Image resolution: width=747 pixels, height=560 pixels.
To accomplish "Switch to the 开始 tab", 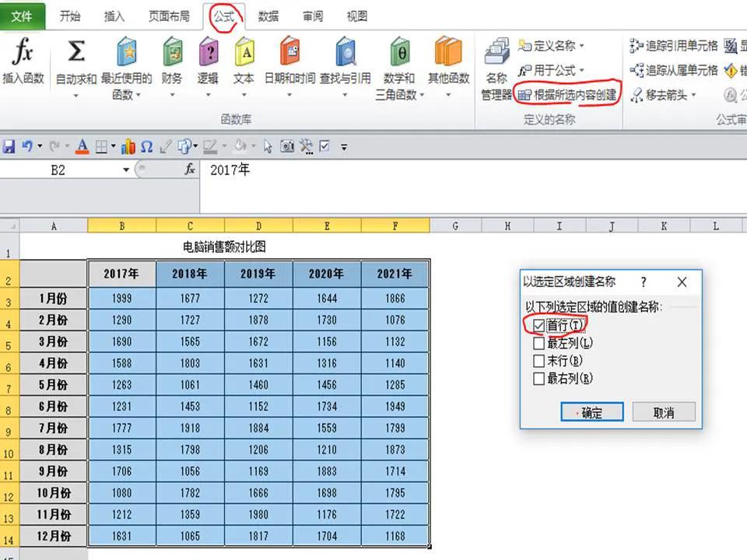I will (x=70, y=16).
